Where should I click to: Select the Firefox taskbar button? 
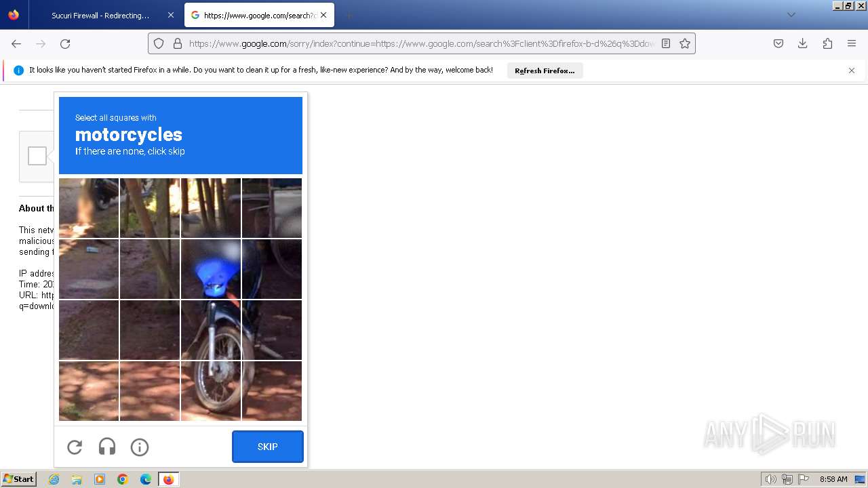click(x=168, y=479)
